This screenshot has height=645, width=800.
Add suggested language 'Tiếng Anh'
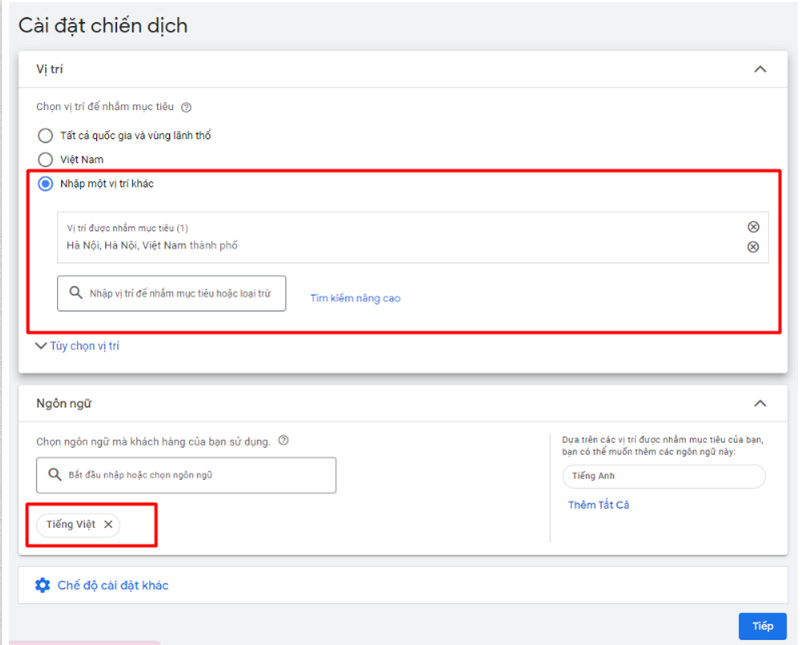tap(664, 476)
